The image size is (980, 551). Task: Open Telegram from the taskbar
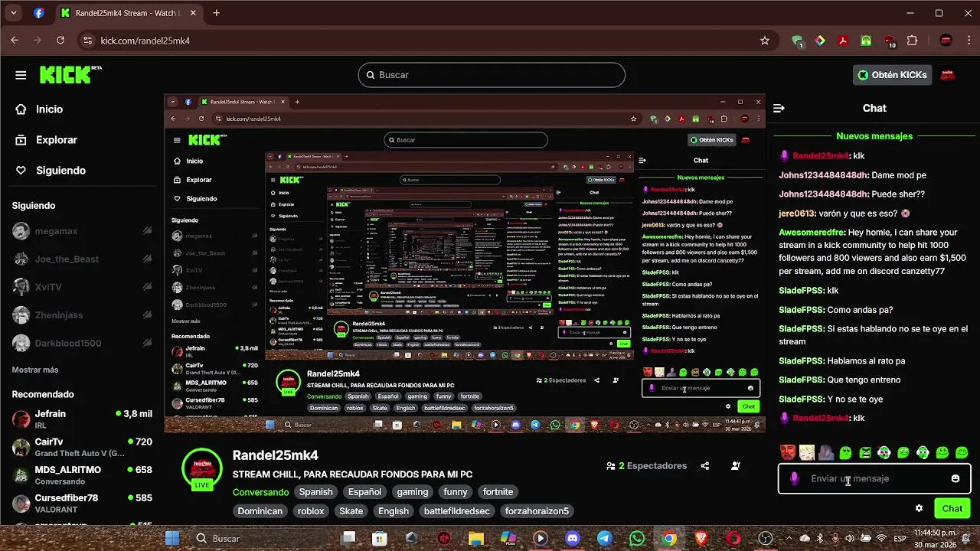click(604, 539)
